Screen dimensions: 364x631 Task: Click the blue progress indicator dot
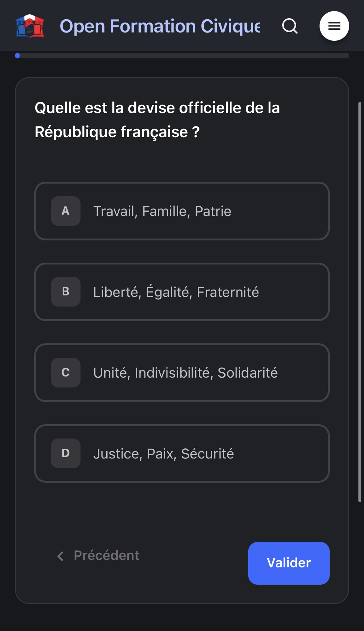click(17, 56)
